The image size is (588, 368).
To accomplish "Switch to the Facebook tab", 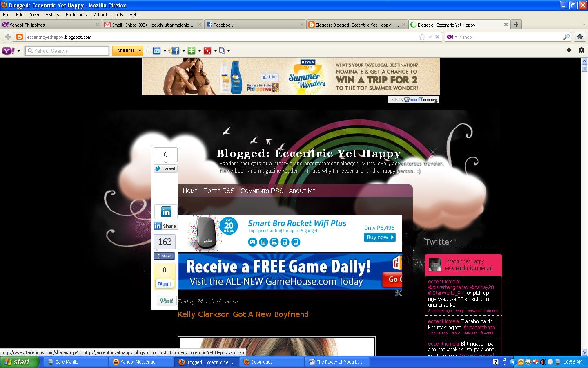I will pos(255,25).
